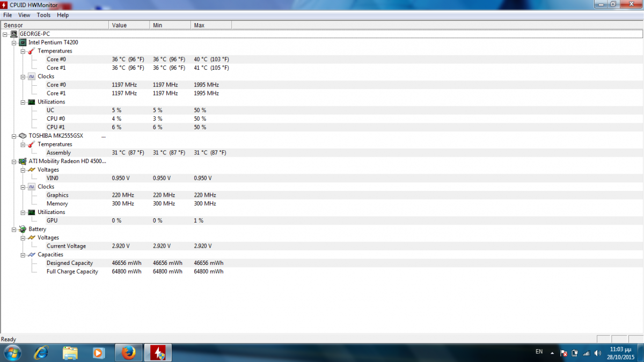The width and height of the screenshot is (644, 362).
Task: Open the File menu
Action: click(x=8, y=15)
